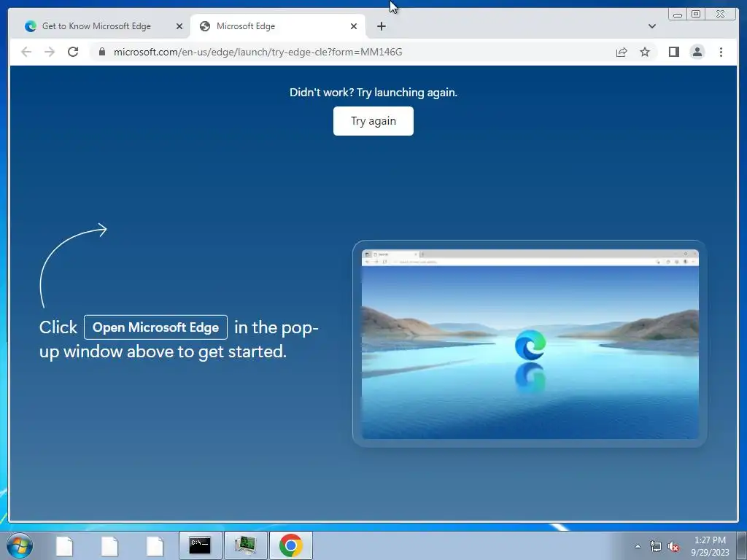Close the Get to Know Microsoft Edge tab
Viewport: 747px width, 560px height.
179,26
